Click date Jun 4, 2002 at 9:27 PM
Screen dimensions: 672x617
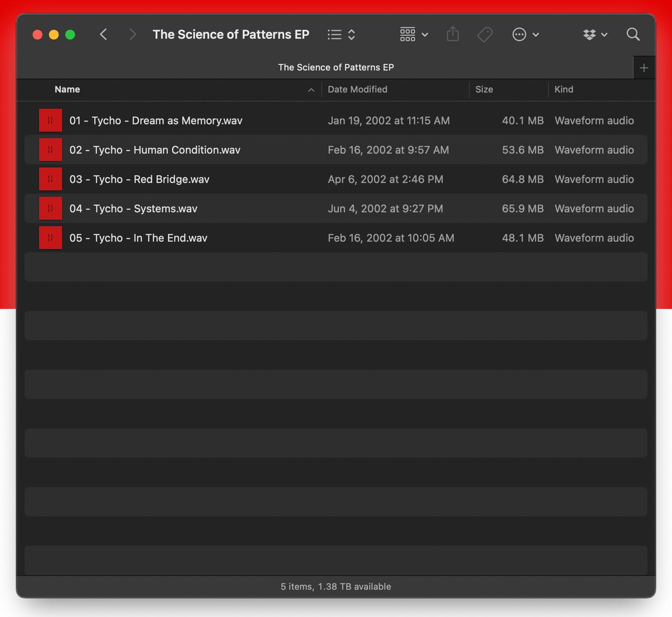point(385,209)
